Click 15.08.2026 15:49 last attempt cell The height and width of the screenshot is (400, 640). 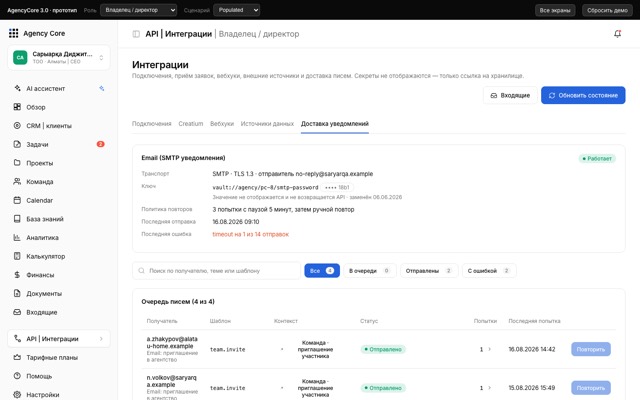532,388
